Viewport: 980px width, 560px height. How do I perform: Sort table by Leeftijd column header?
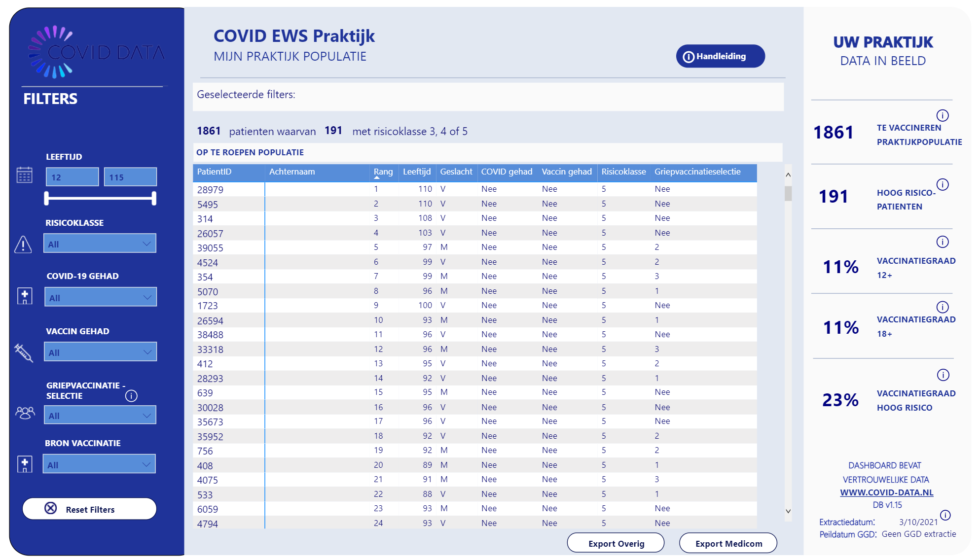(x=416, y=172)
